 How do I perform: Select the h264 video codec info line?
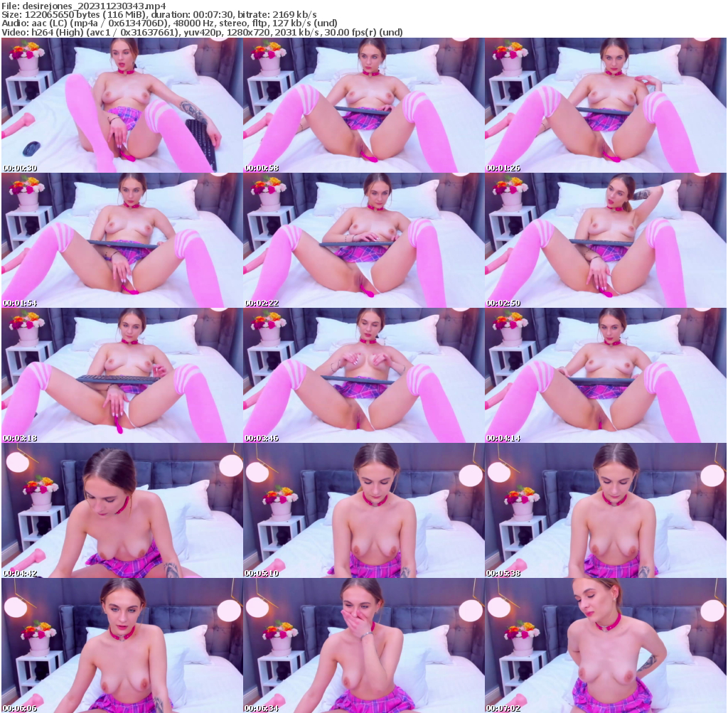[164, 32]
